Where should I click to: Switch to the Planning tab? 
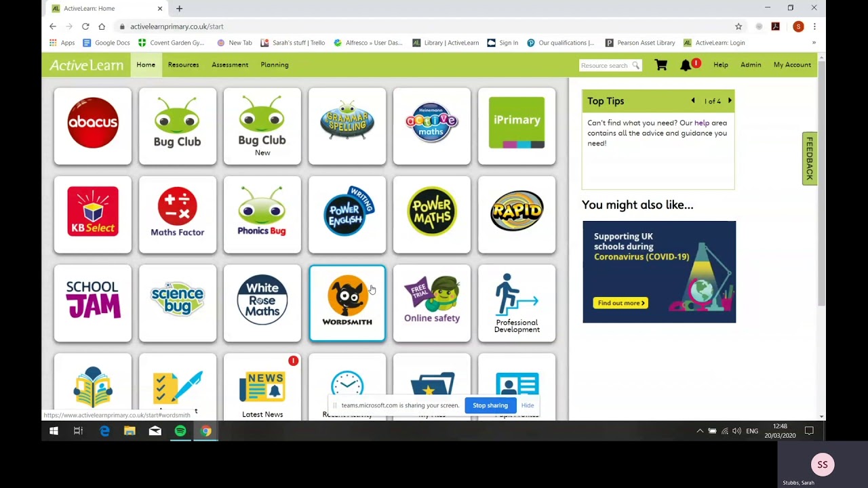click(x=275, y=65)
